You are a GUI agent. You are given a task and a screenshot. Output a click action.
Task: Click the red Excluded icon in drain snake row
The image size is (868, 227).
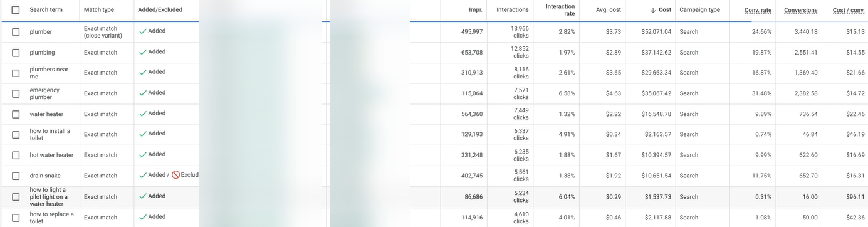point(176,175)
